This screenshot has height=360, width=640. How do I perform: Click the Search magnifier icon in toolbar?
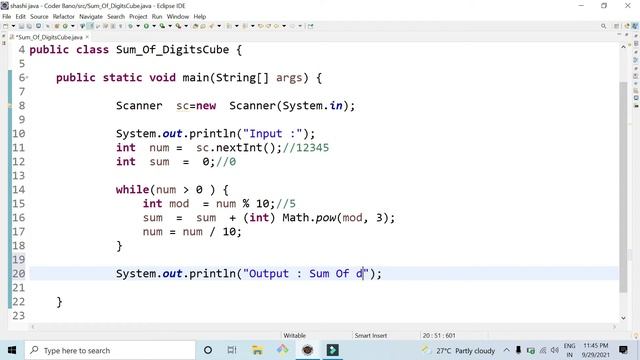click(x=603, y=26)
